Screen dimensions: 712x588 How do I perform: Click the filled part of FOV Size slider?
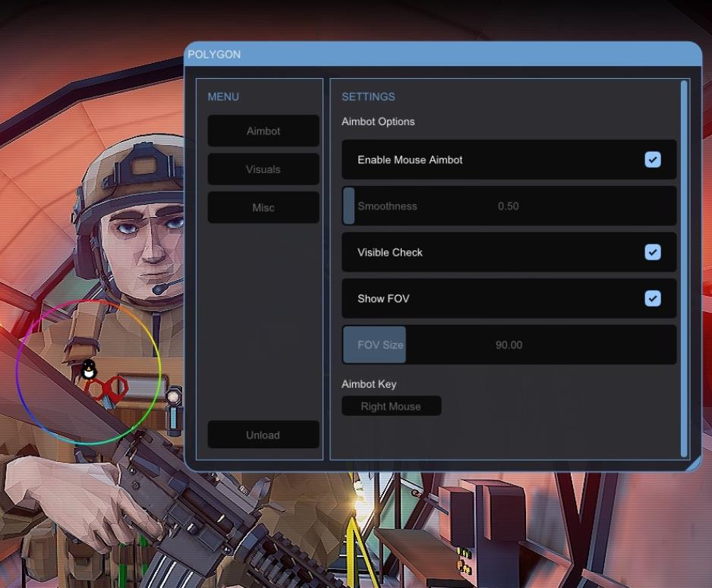(x=374, y=345)
